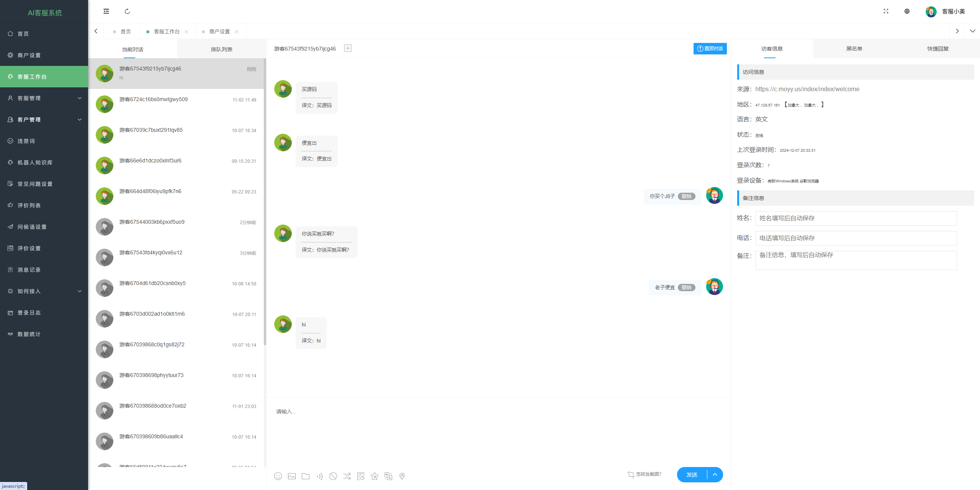Toggle fullscreen mode icon
The image size is (980, 490).
point(886,11)
